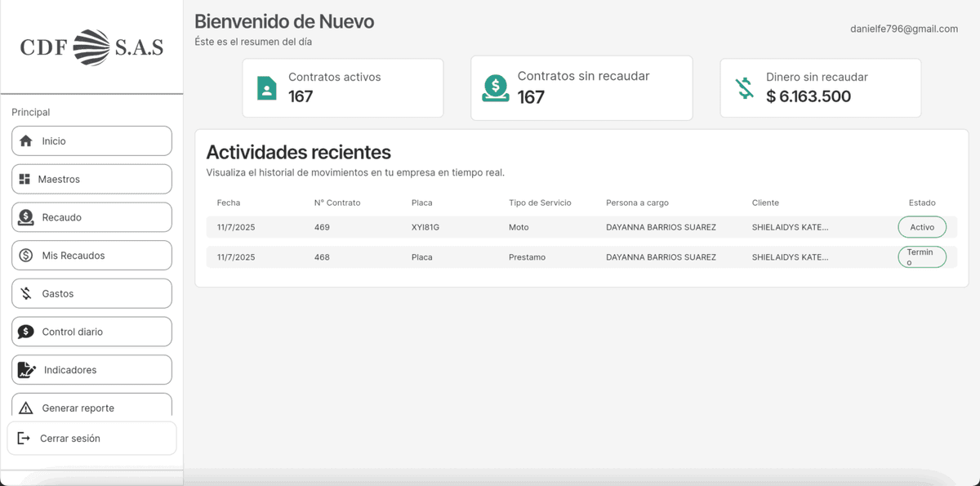Go to the Indicadores section
This screenshot has width=980, height=486.
tap(91, 370)
